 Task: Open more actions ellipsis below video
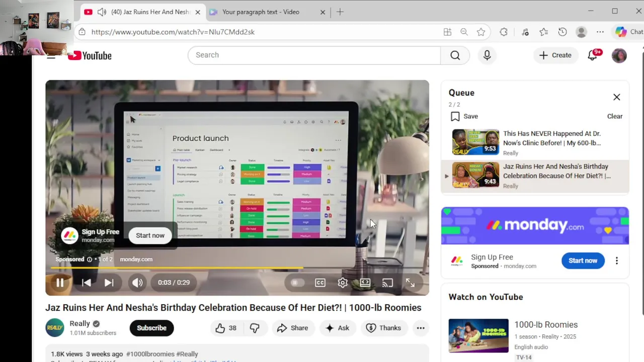[x=421, y=328]
